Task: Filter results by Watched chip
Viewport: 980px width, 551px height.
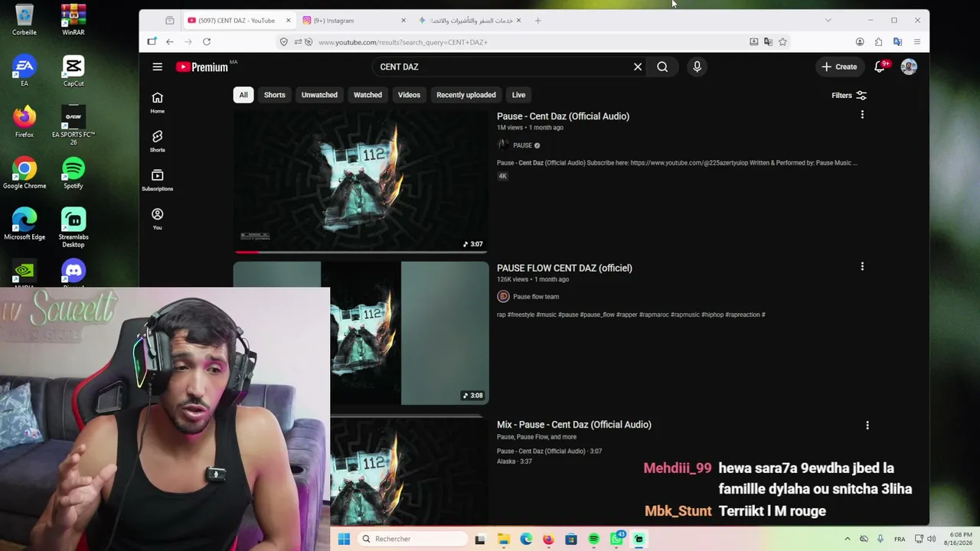Action: pos(367,95)
